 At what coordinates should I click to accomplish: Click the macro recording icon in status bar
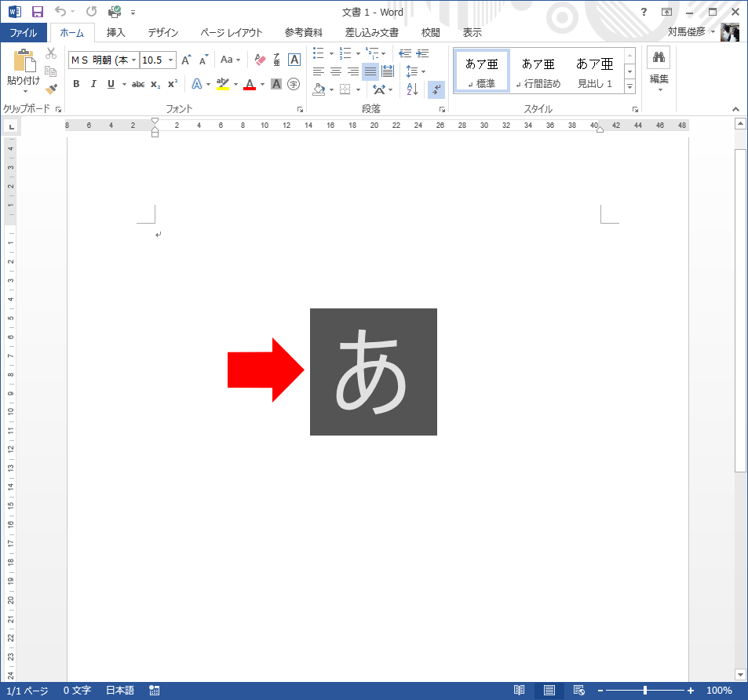click(154, 691)
